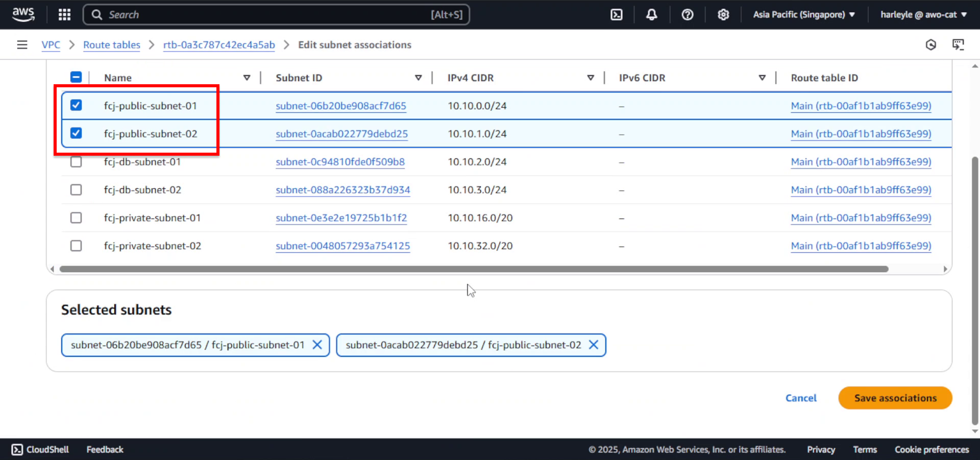This screenshot has width=980, height=460.
Task: Select the 10.10.2.0/24 CIDR cell
Action: click(x=477, y=162)
